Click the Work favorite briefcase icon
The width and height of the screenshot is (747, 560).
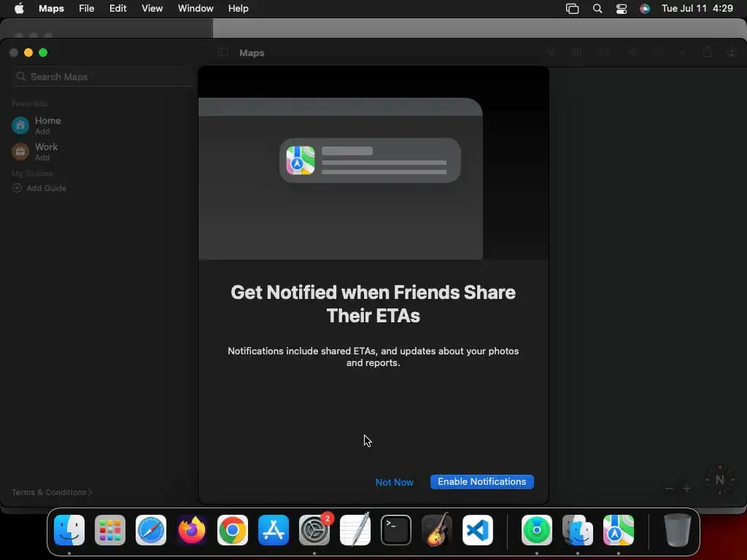coord(20,152)
